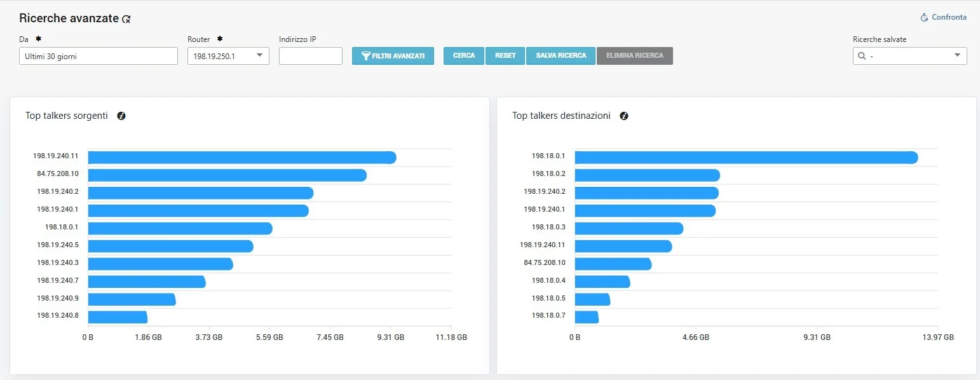Expand the Ricerche salvate dropdown
This screenshot has width=980, height=380.
point(910,56)
